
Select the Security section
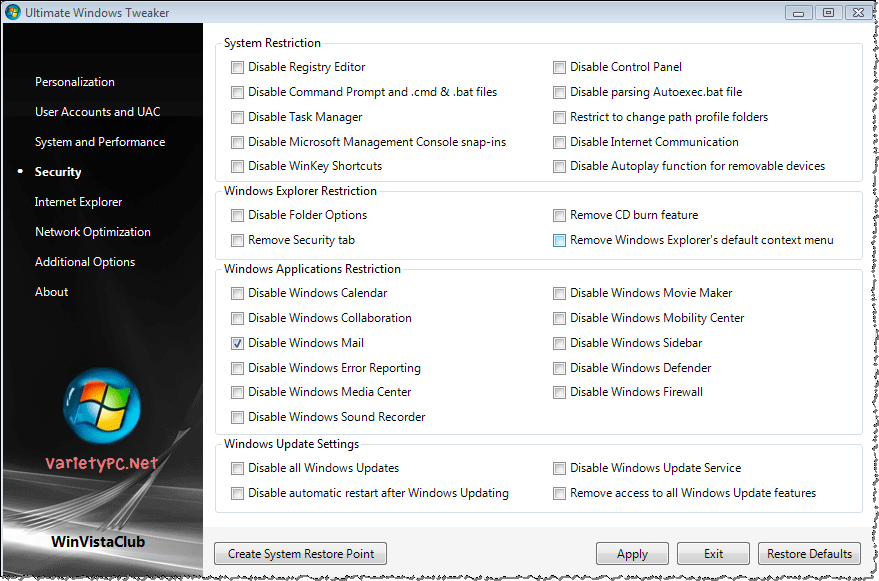[58, 172]
